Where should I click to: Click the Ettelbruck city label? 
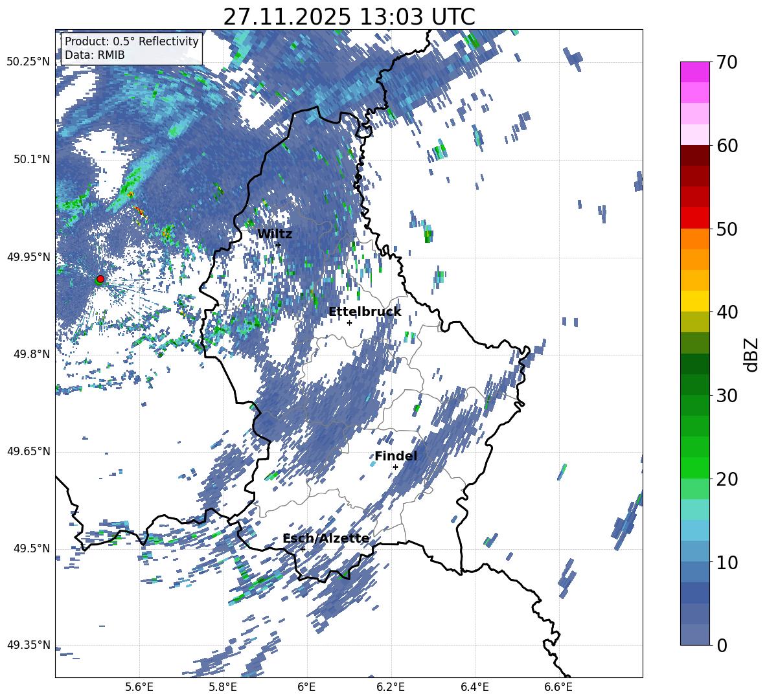tap(365, 312)
